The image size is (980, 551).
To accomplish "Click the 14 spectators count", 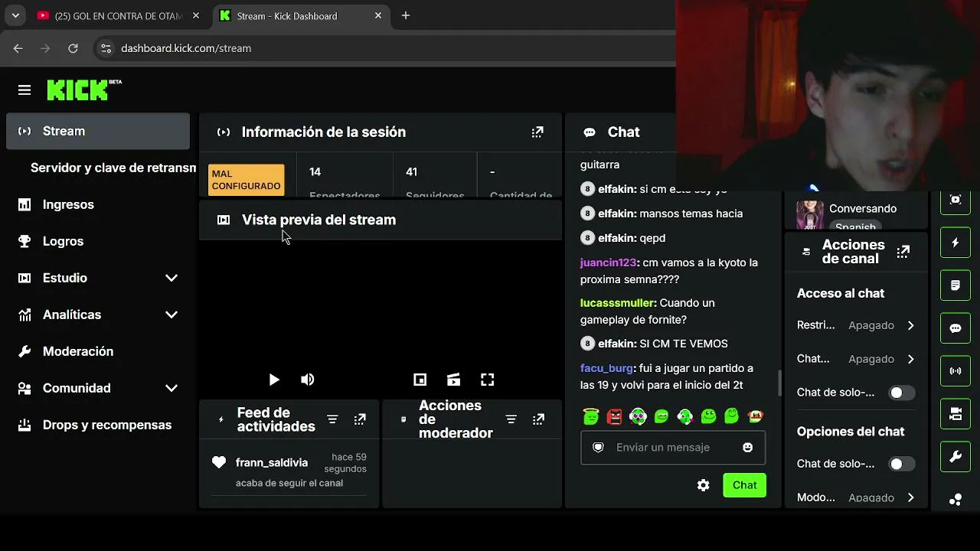I will (315, 172).
